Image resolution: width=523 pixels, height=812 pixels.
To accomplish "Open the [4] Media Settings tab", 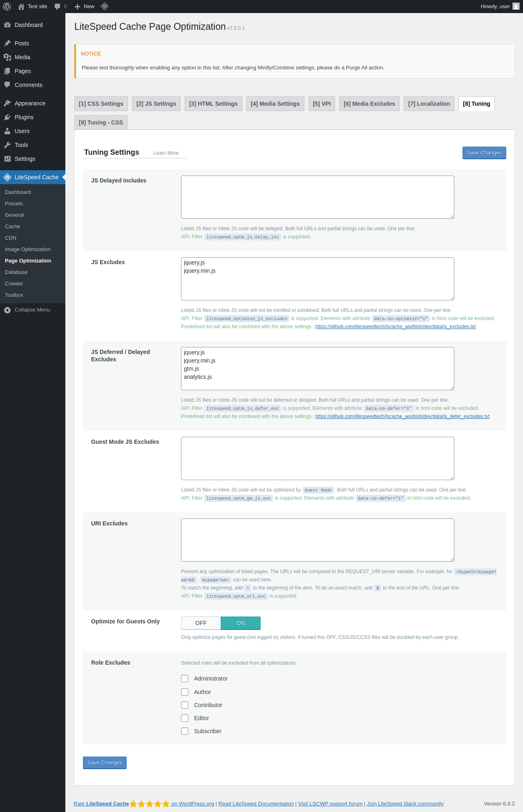I will tap(275, 104).
